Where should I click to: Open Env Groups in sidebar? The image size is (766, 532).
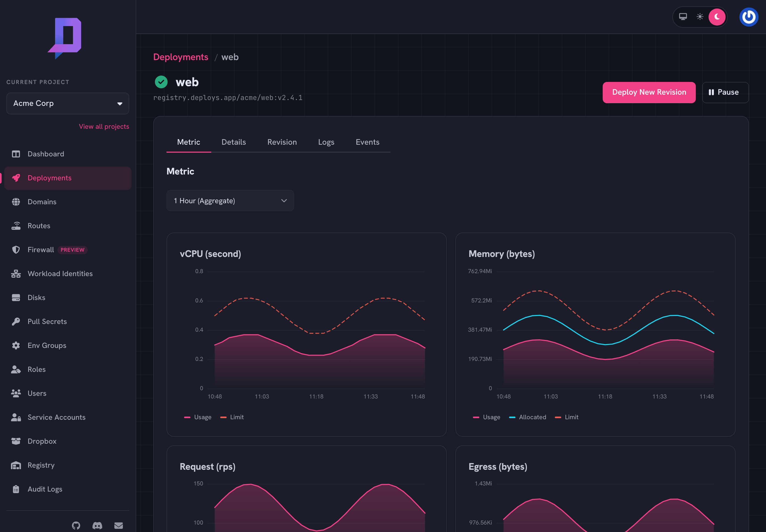[x=68, y=346]
